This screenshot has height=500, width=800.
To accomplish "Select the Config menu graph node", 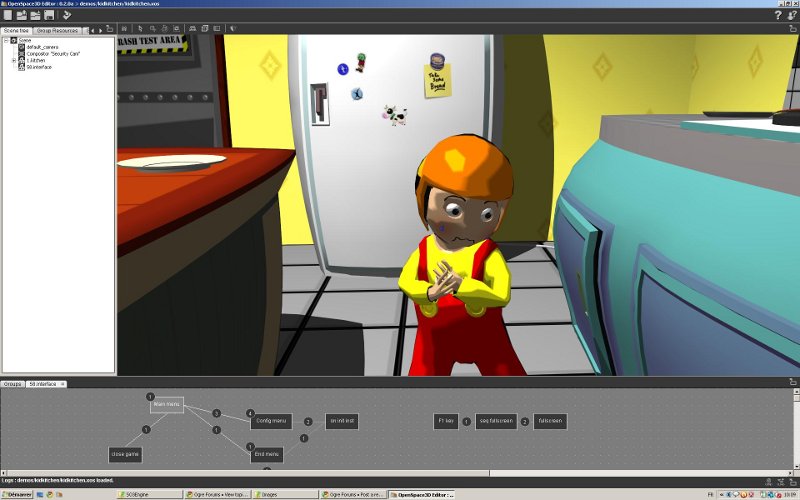I will pos(271,421).
